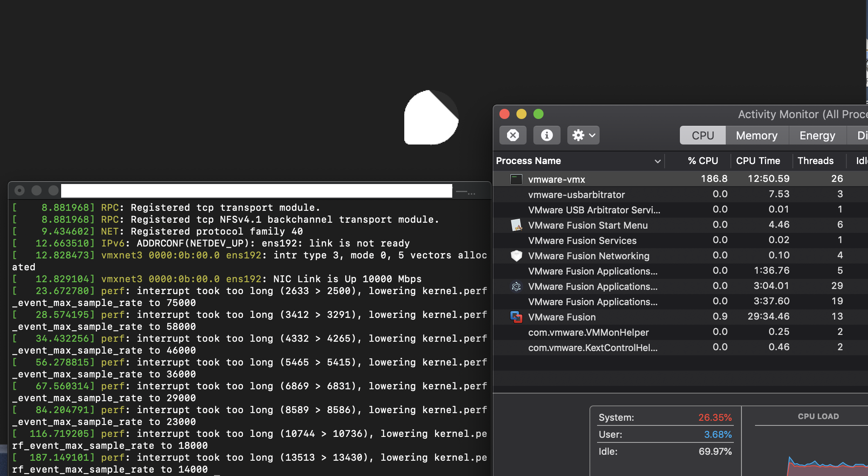Click the icon next to VMware Fusion Applications
The height and width of the screenshot is (476, 868).
pyautogui.click(x=516, y=286)
